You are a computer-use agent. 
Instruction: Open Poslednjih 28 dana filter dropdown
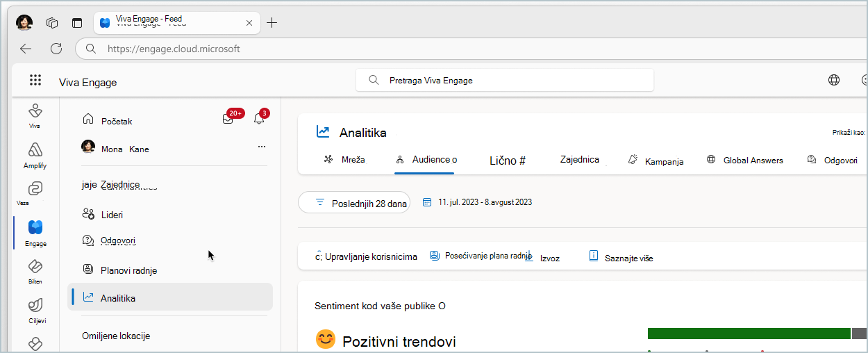point(354,202)
